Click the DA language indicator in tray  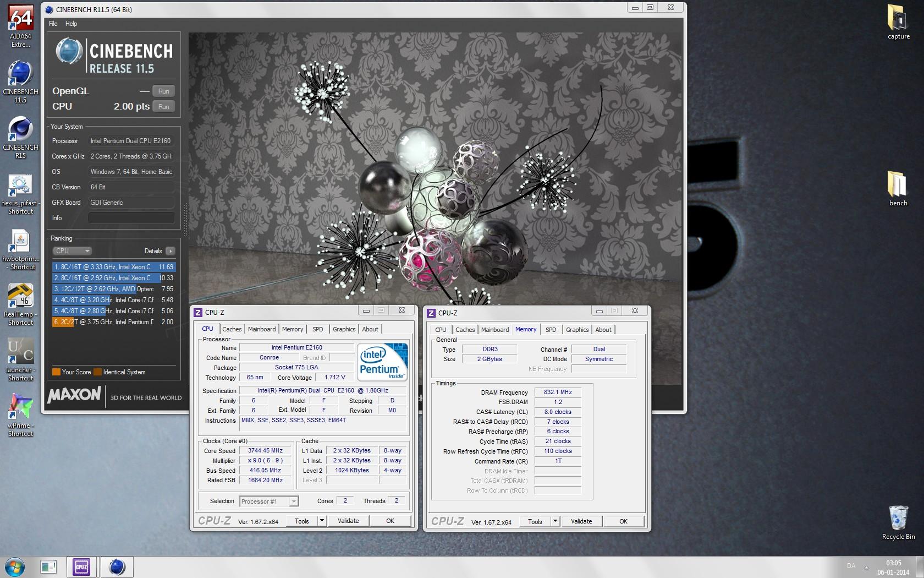click(851, 566)
